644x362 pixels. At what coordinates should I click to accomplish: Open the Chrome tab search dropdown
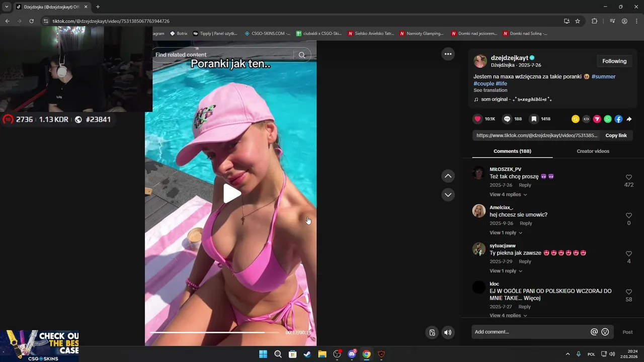click(x=7, y=7)
